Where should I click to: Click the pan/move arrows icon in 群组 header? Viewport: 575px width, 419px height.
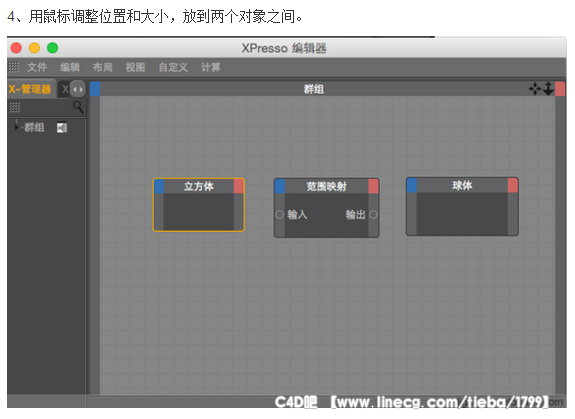[x=535, y=89]
